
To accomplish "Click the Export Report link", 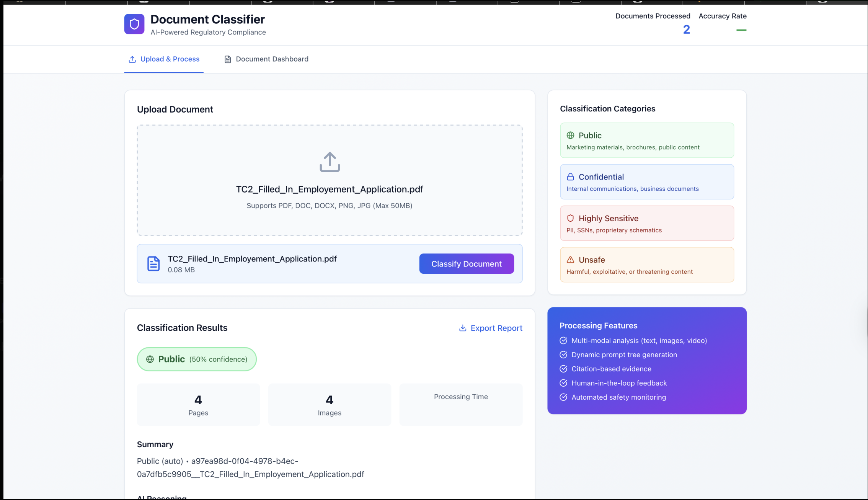I will pos(496,328).
